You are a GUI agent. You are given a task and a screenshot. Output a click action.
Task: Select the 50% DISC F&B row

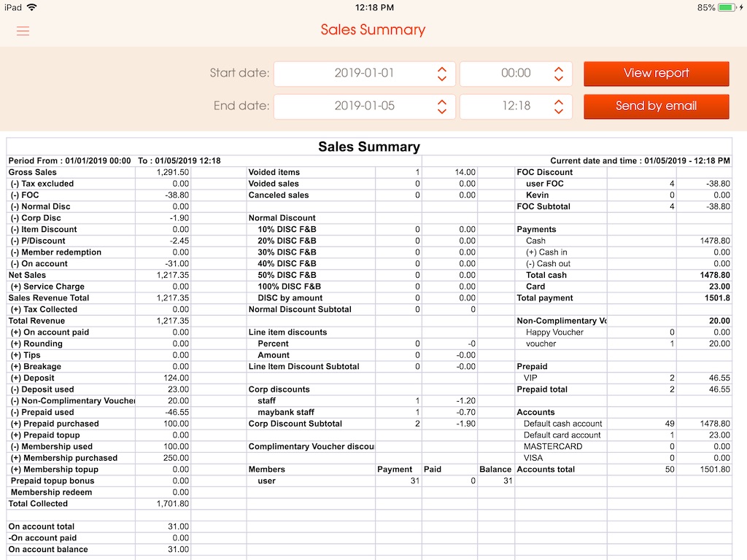(362, 275)
